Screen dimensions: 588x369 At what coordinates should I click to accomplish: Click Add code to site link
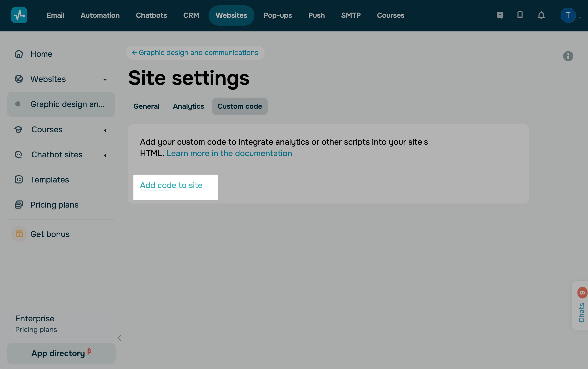pyautogui.click(x=171, y=186)
